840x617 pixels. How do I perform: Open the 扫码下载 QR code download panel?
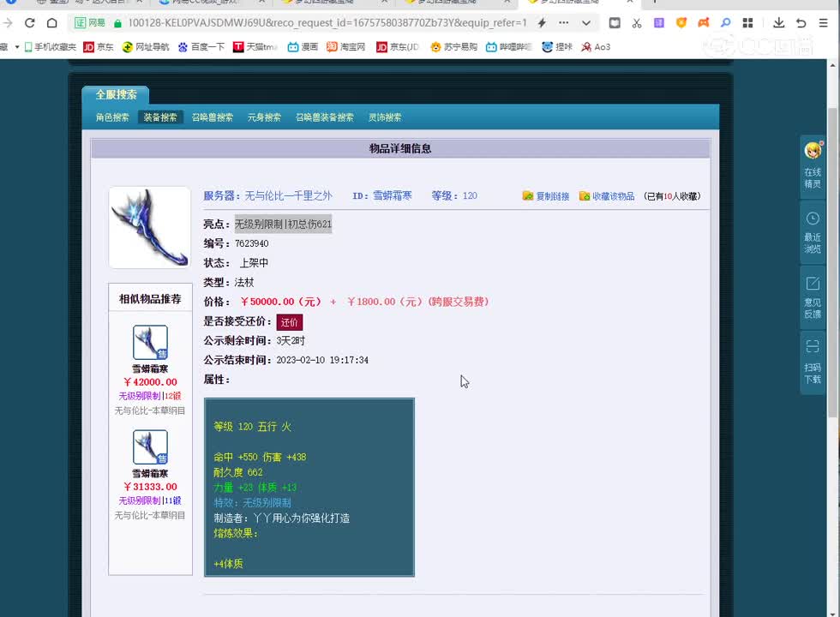pyautogui.click(x=813, y=351)
